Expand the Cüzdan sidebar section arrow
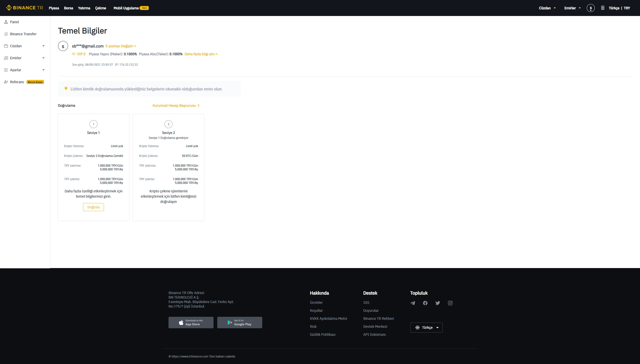 coord(43,46)
